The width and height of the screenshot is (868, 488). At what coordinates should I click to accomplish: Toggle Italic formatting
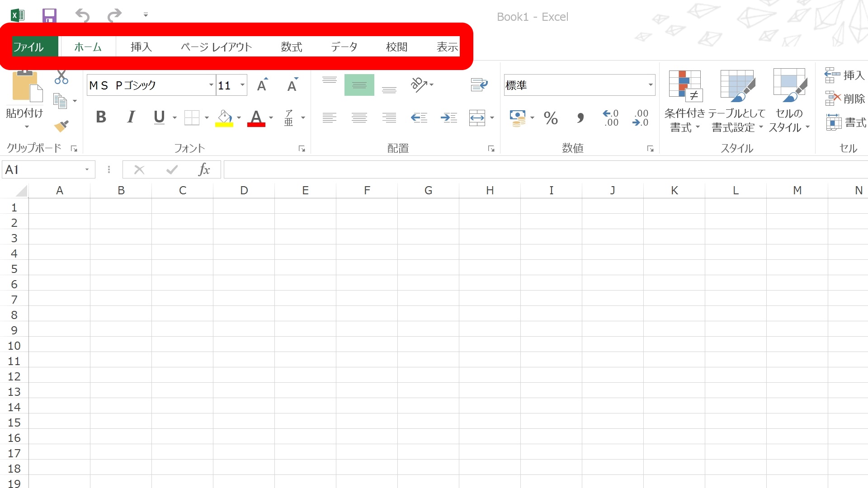point(131,117)
